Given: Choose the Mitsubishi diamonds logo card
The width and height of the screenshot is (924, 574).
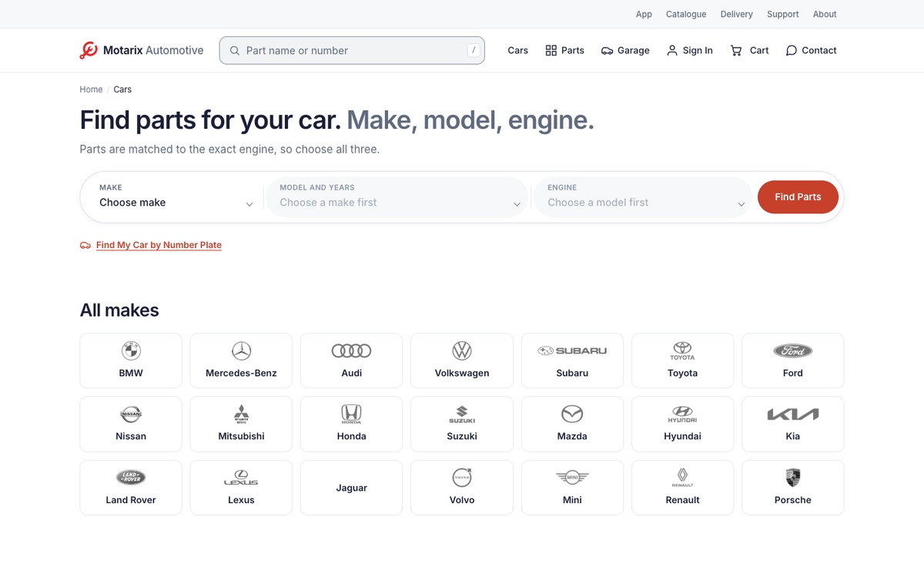Looking at the screenshot, I should coord(241,424).
